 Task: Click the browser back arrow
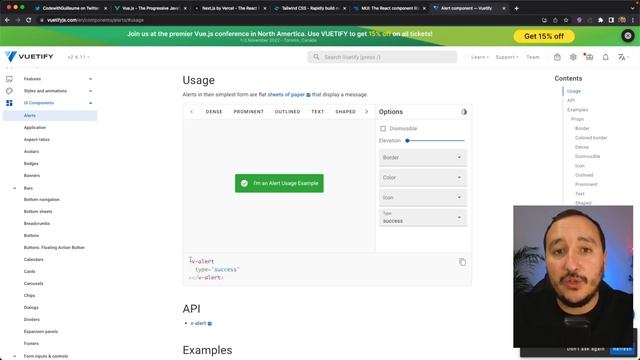[x=7, y=20]
